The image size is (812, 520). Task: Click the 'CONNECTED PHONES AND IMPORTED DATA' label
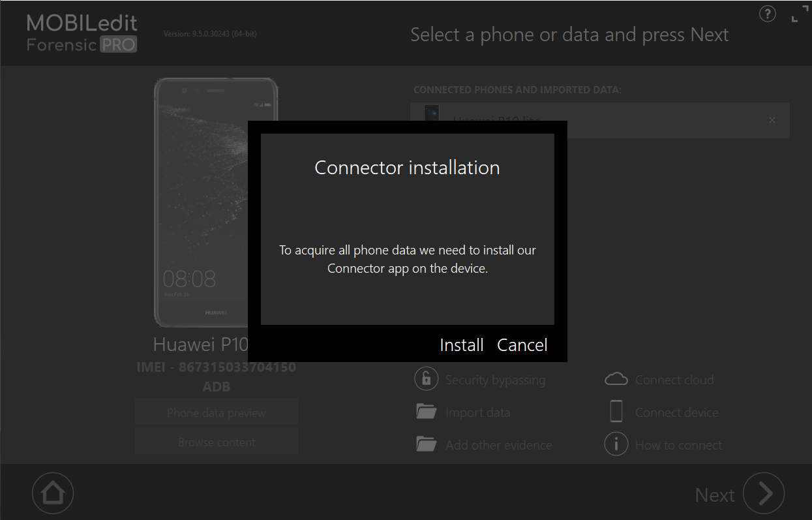coord(517,89)
